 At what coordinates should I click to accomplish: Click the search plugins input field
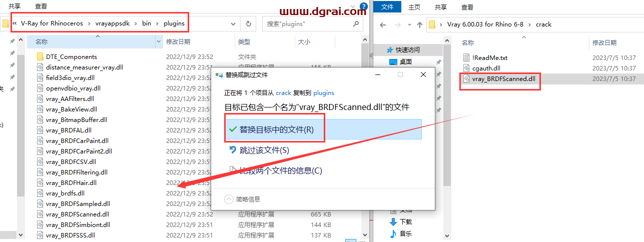click(308, 23)
